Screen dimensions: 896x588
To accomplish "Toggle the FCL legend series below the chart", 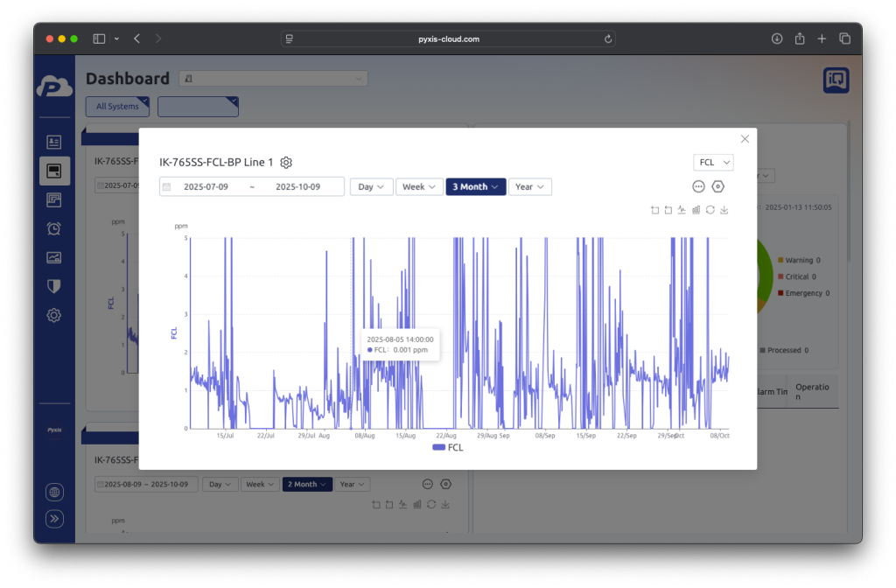I will tap(448, 447).
